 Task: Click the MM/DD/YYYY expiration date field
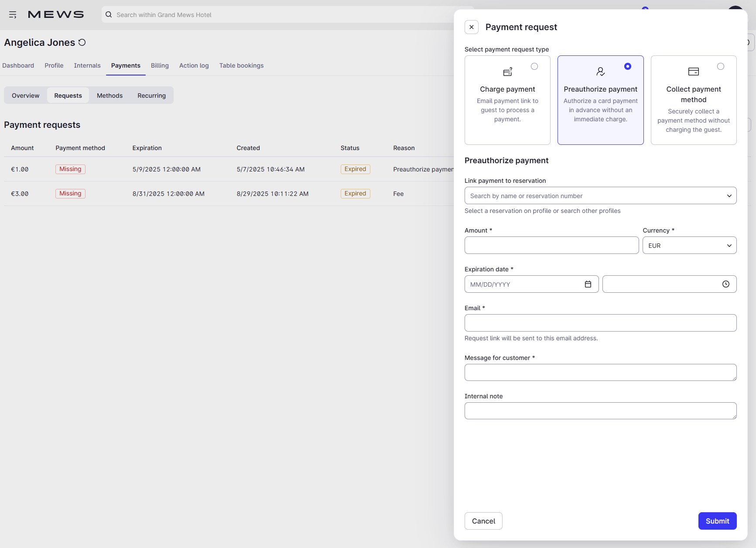point(532,284)
